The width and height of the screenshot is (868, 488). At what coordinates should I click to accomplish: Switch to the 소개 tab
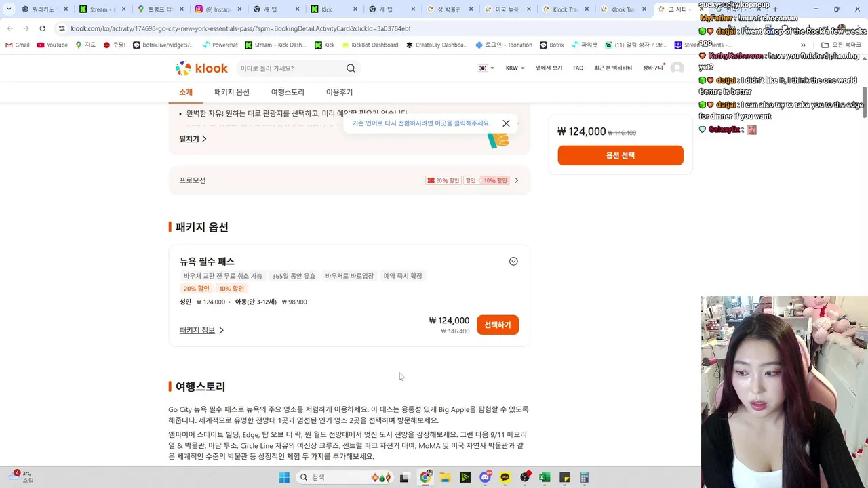(186, 92)
